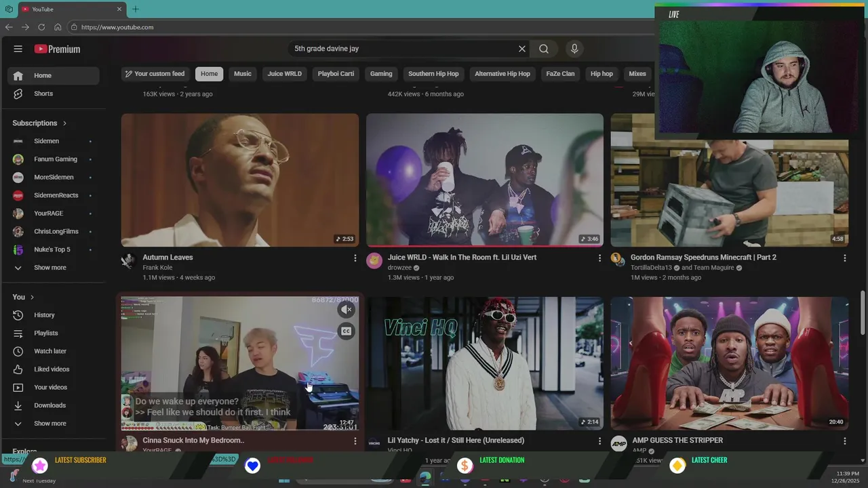This screenshot has width=868, height=488.
Task: Open Liked videos
Action: (53, 369)
